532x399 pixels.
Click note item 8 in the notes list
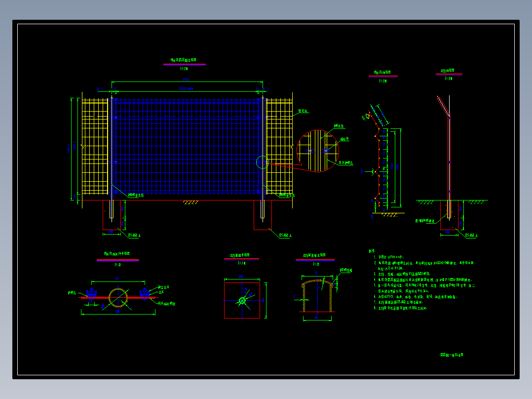(x=401, y=308)
